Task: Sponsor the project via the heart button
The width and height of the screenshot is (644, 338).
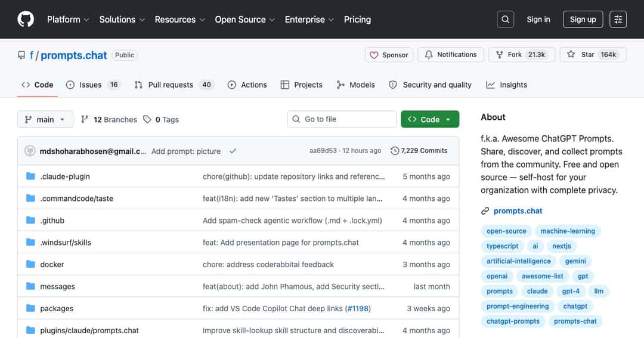Action: [x=389, y=55]
